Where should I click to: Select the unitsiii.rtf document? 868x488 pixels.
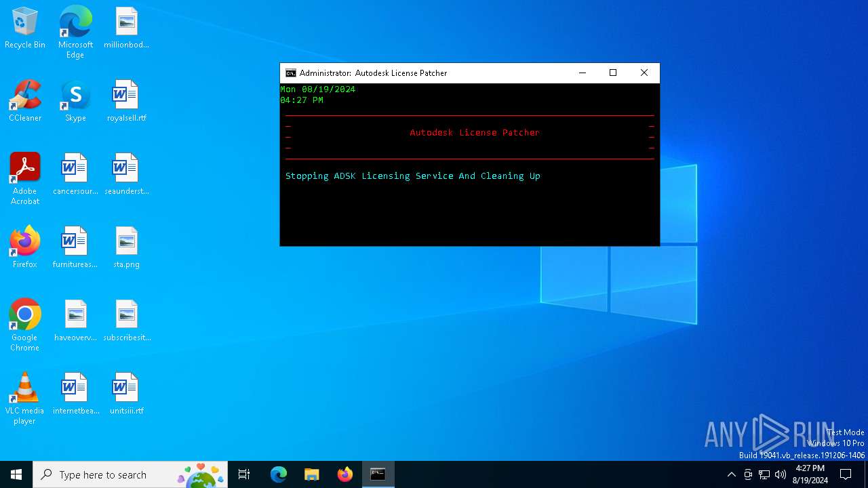[x=126, y=394]
